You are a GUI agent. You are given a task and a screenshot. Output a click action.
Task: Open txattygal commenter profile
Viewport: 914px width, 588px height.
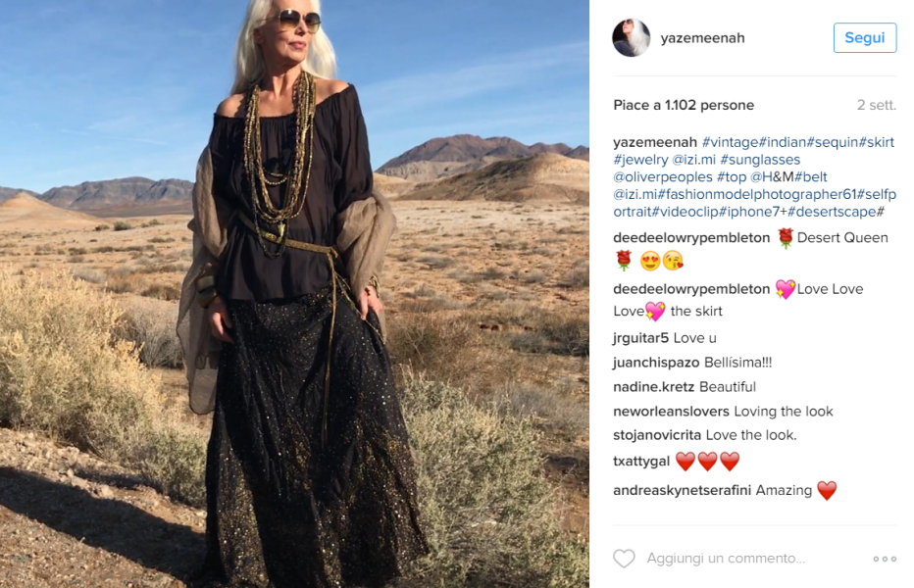coord(641,461)
